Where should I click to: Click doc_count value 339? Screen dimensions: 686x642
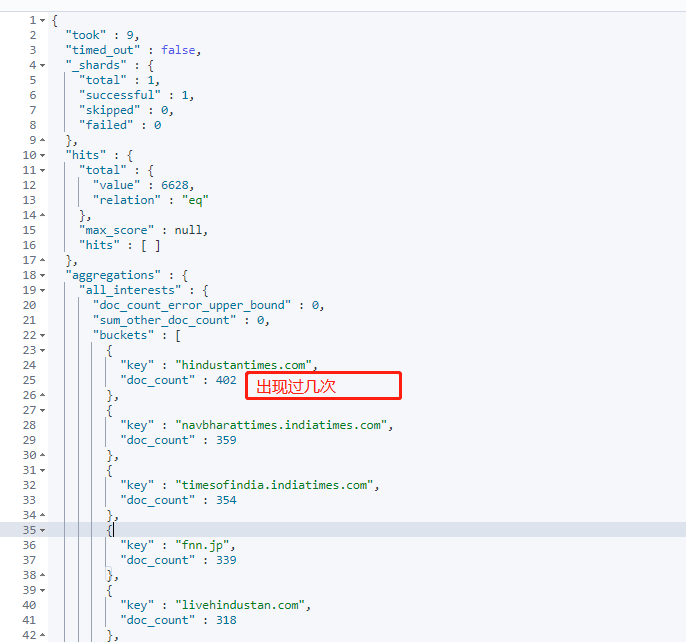pyautogui.click(x=226, y=560)
